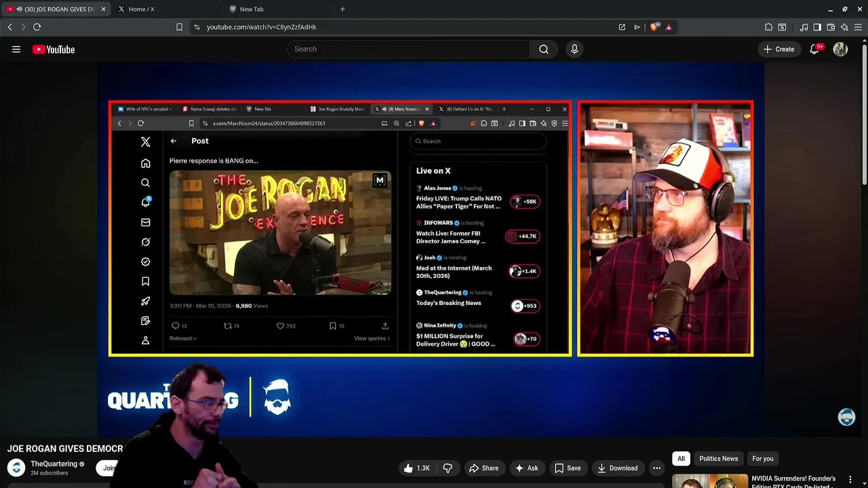
Task: Open the YouTube guide hamburger menu
Action: coord(16,49)
